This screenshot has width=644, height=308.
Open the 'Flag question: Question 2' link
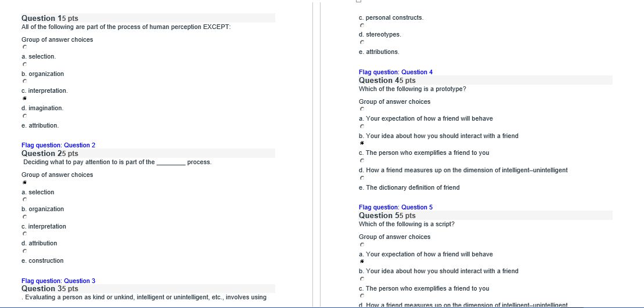tap(58, 145)
